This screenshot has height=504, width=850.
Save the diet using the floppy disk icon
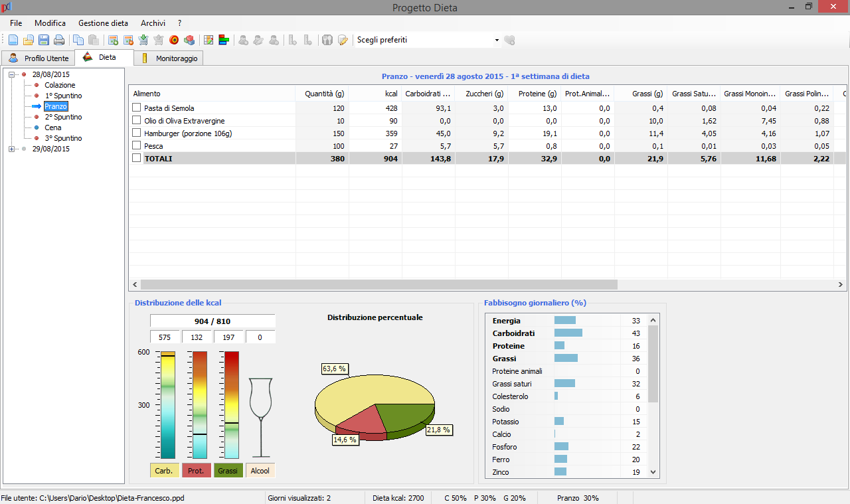pos(44,40)
